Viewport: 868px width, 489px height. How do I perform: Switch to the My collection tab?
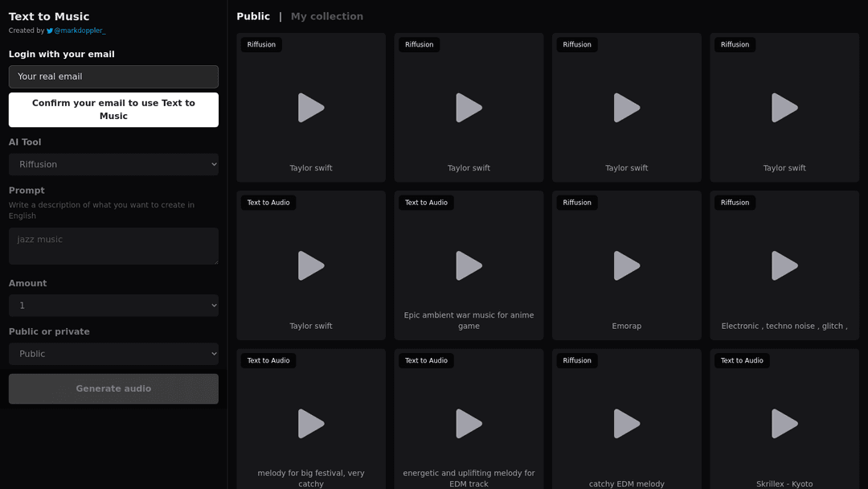(327, 17)
